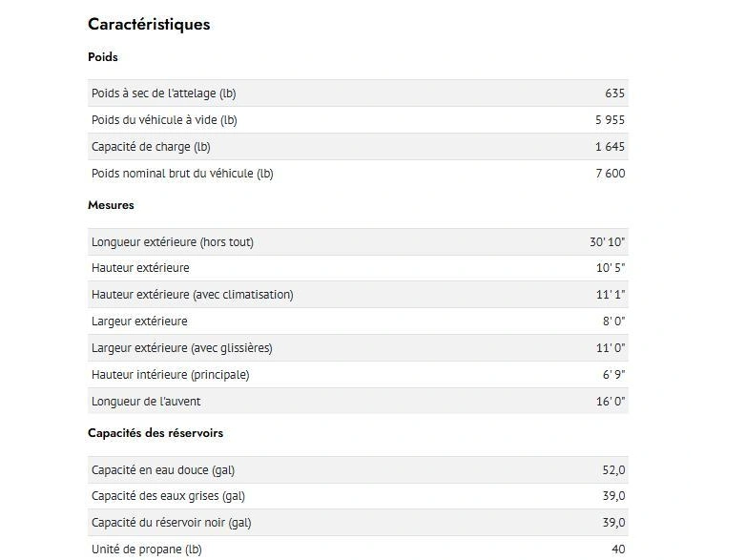746x560 pixels.
Task: Select the Capacité du réservoir noir label
Action: tap(172, 523)
